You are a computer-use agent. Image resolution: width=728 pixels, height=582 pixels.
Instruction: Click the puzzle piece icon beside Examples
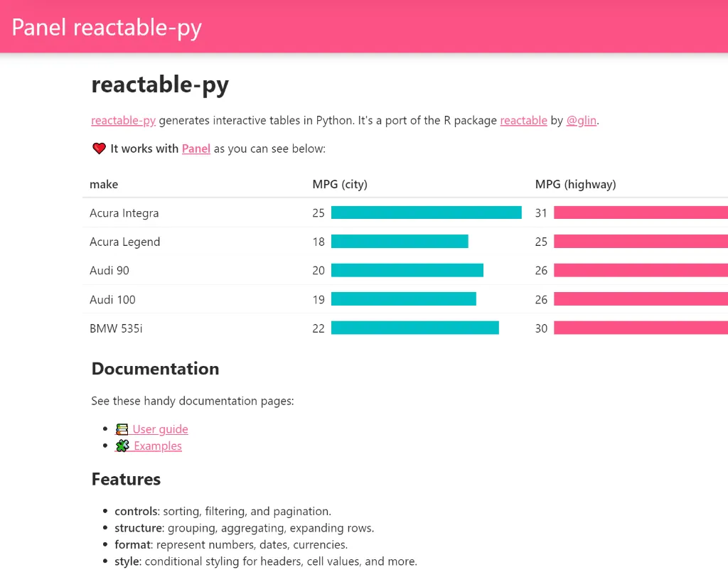point(123,446)
